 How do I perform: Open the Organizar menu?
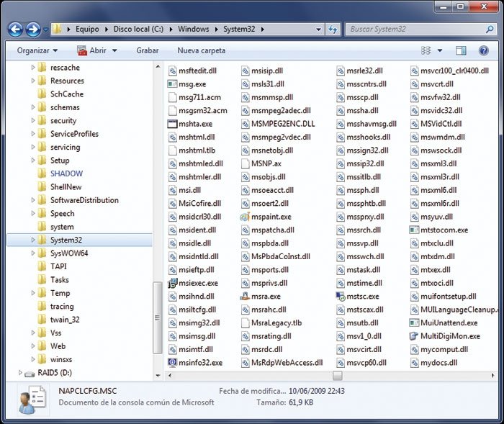point(37,50)
